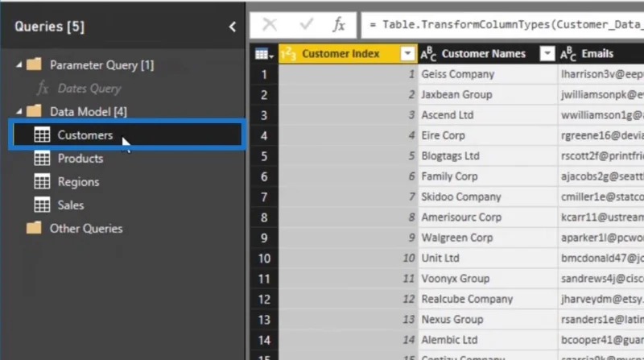Collapse the Parameter Query group triangle

click(19, 64)
